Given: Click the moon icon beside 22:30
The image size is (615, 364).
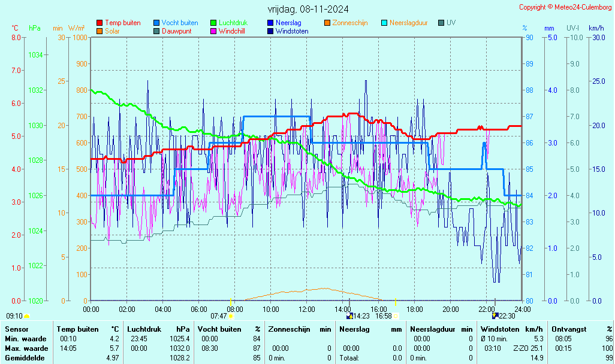Looking at the screenshot, I should pyautogui.click(x=495, y=315).
